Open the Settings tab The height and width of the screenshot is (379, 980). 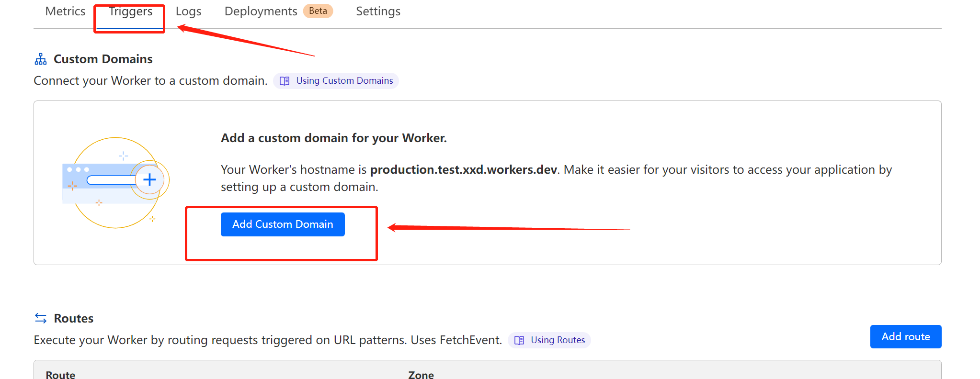click(x=378, y=11)
